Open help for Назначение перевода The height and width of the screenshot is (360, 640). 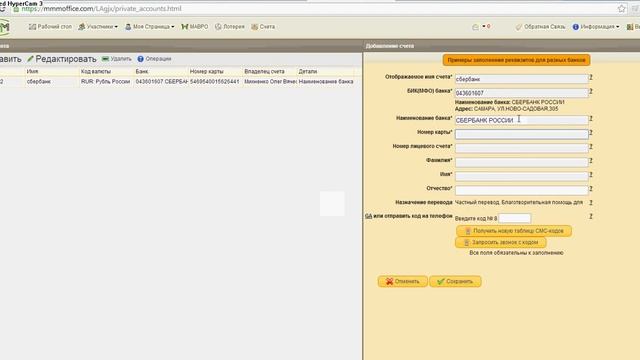coord(591,202)
